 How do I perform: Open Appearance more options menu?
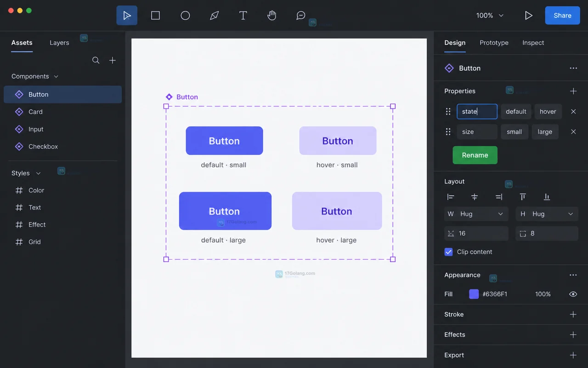point(573,275)
